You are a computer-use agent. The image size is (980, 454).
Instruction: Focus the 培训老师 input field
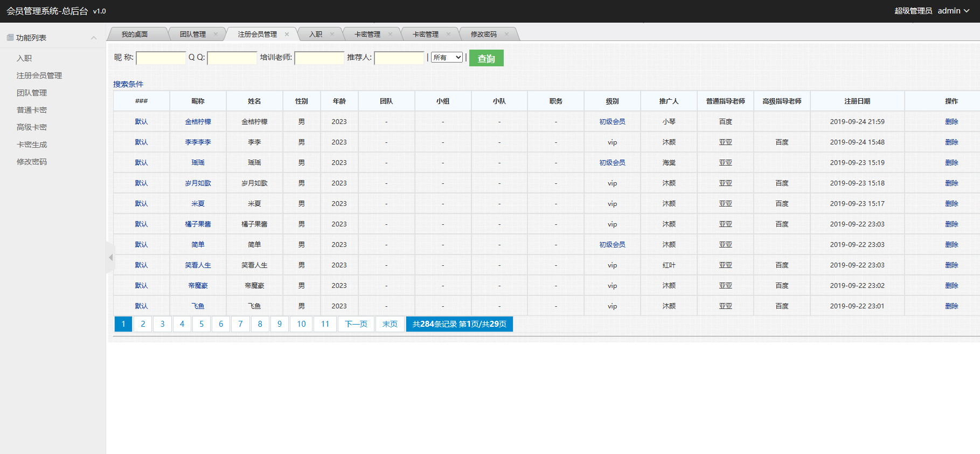(x=319, y=58)
